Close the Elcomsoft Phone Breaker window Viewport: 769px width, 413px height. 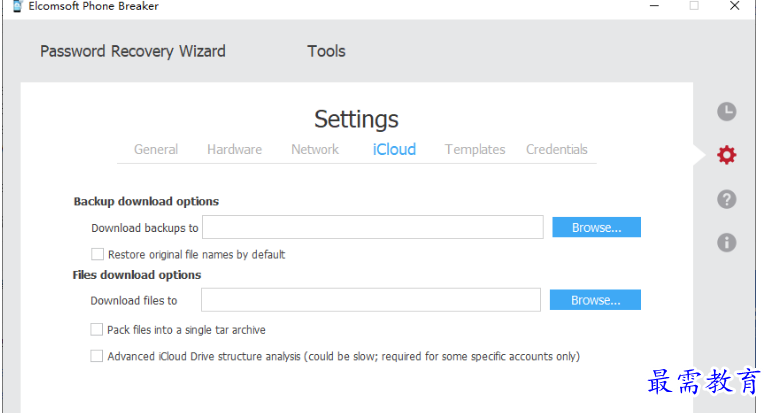coord(734,6)
